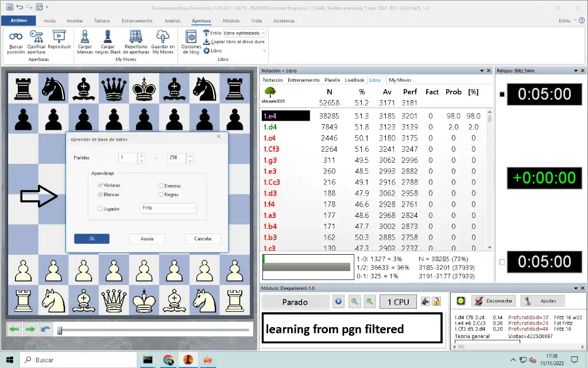
Task: Click the Clasificar apertura key icon
Action: tap(36, 37)
